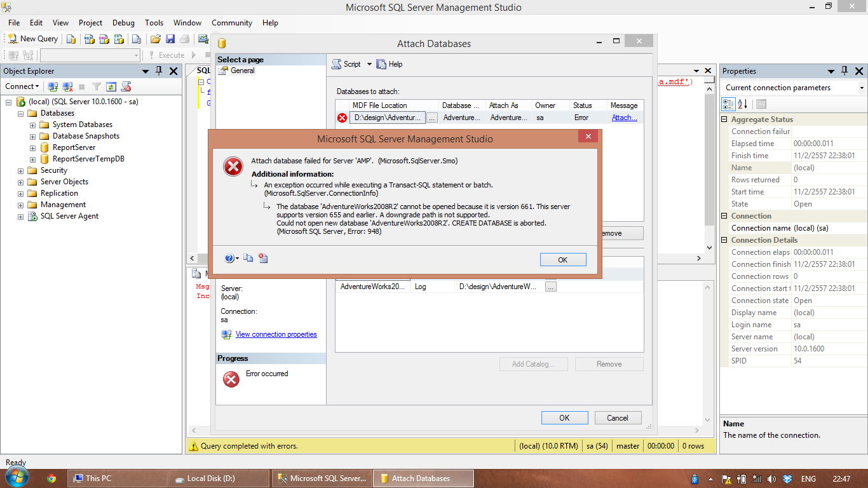Open the Debug menu

pos(123,23)
